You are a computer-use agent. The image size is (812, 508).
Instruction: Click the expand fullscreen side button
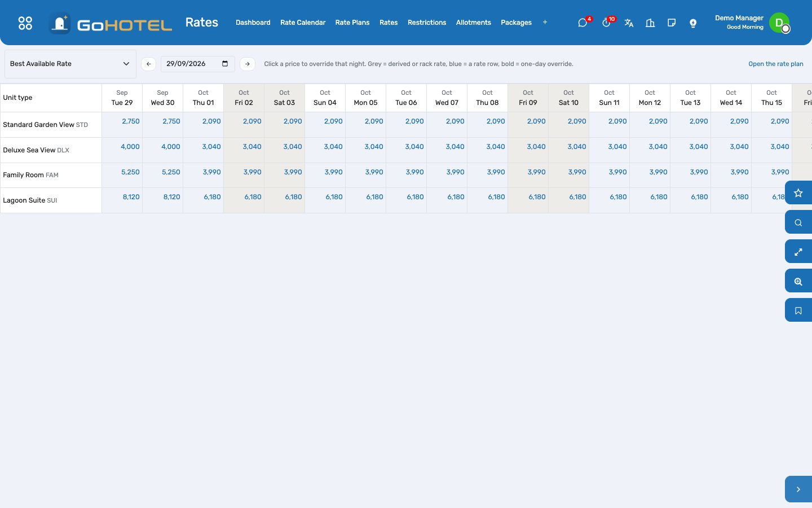(x=798, y=252)
